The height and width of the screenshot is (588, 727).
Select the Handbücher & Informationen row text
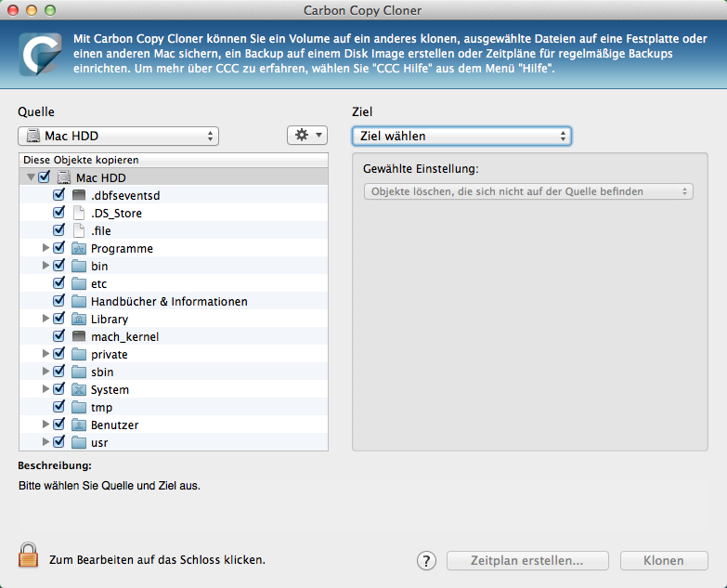point(169,301)
